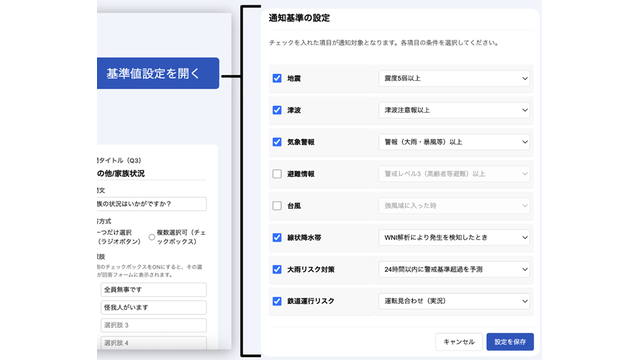Click the 気象警報 label
This screenshot has height=360, width=640.
(301, 142)
